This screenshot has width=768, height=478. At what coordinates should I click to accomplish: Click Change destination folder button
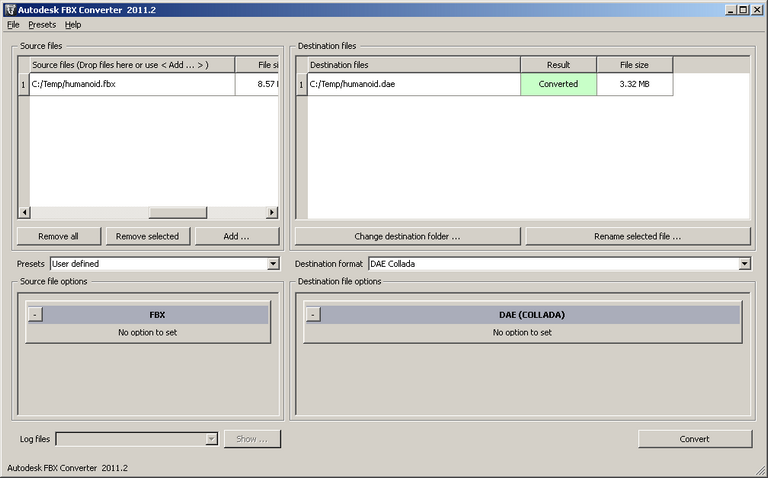pos(407,236)
